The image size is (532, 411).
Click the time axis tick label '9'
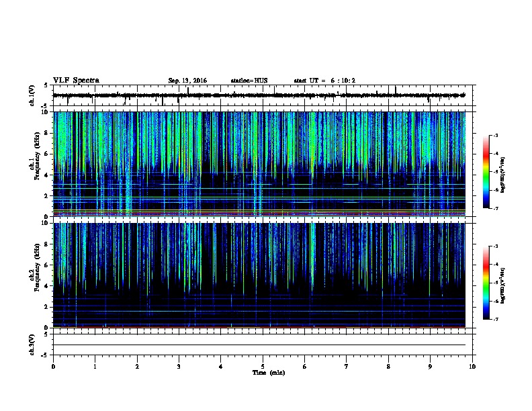click(430, 367)
